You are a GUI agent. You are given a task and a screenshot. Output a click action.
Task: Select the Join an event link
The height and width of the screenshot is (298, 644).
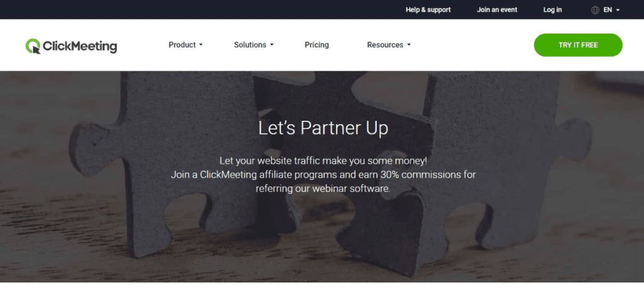pyautogui.click(x=497, y=10)
